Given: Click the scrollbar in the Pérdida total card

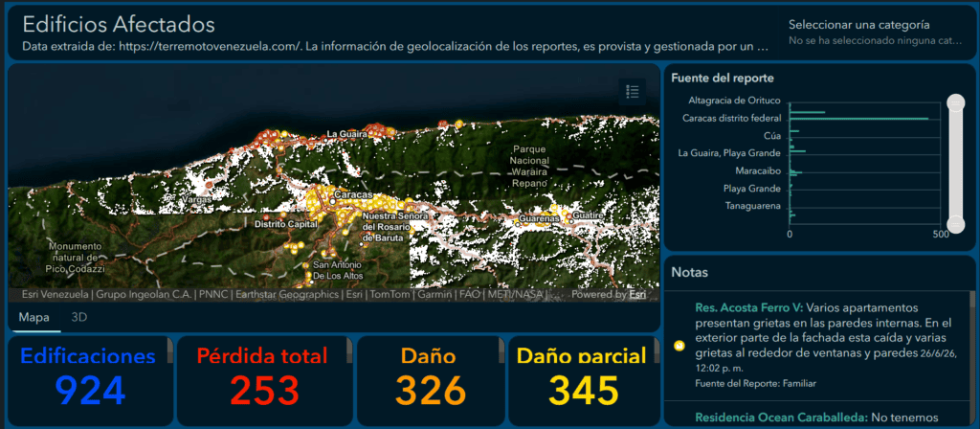Looking at the screenshot, I should pyautogui.click(x=349, y=350).
